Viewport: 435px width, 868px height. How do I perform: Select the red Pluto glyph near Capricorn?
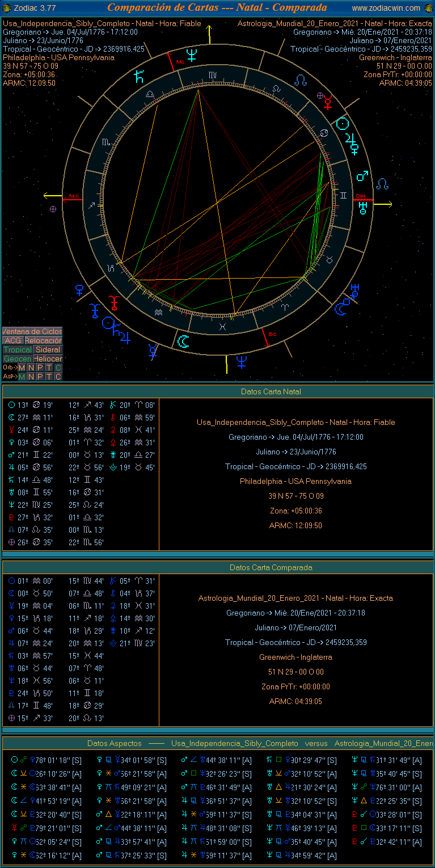pos(115,302)
